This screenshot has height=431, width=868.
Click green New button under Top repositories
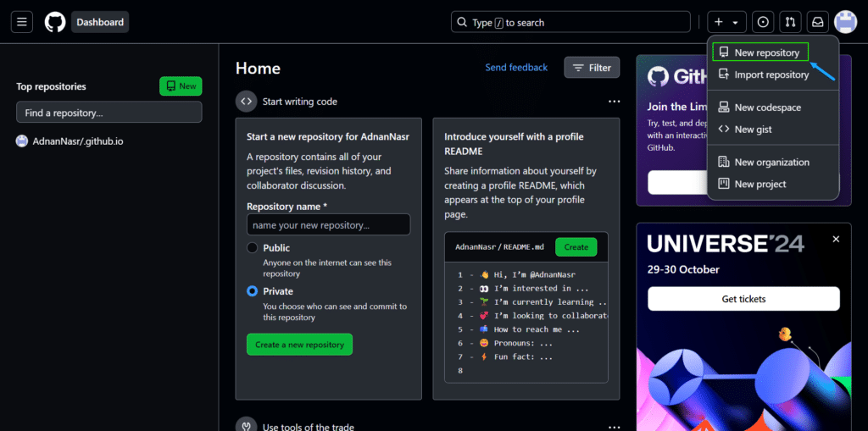click(x=181, y=86)
